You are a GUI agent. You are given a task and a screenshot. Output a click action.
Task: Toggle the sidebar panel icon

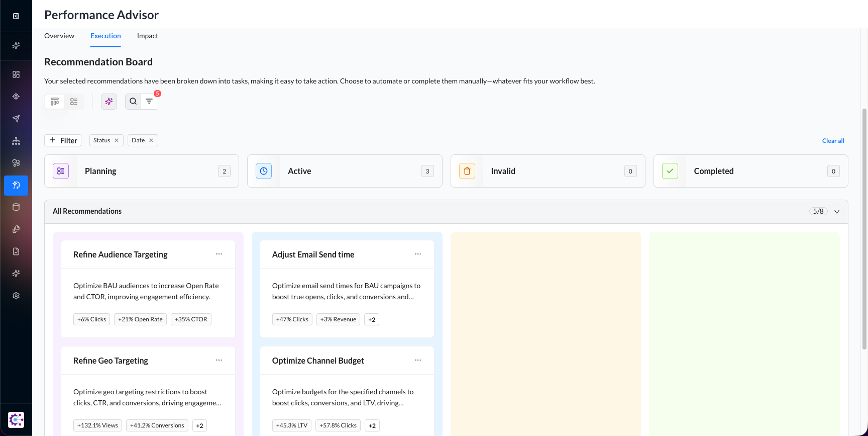tap(16, 16)
